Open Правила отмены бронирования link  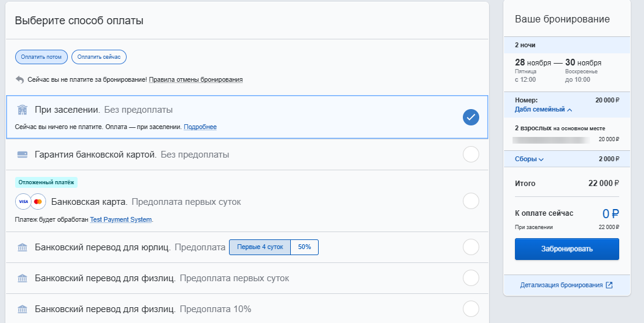[x=196, y=79]
